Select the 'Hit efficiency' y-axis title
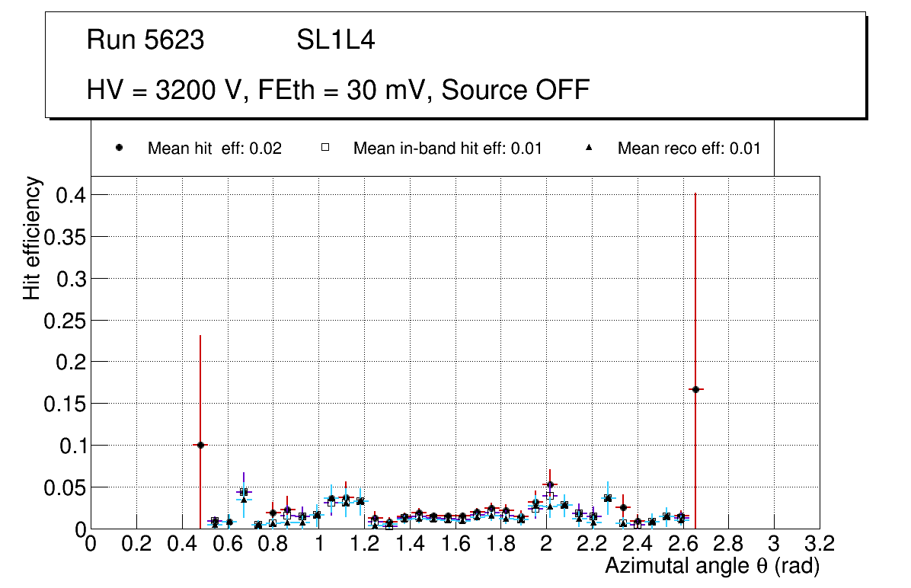The height and width of the screenshot is (588, 911). 31,238
